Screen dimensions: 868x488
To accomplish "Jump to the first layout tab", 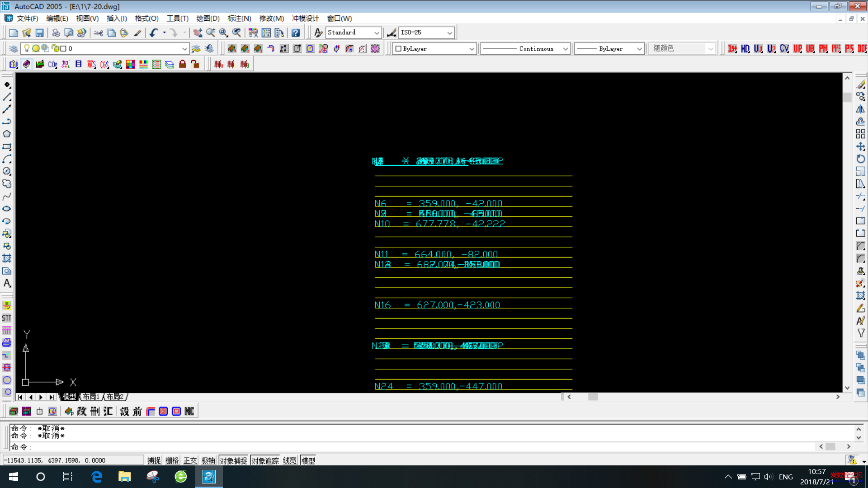I will (x=20, y=397).
